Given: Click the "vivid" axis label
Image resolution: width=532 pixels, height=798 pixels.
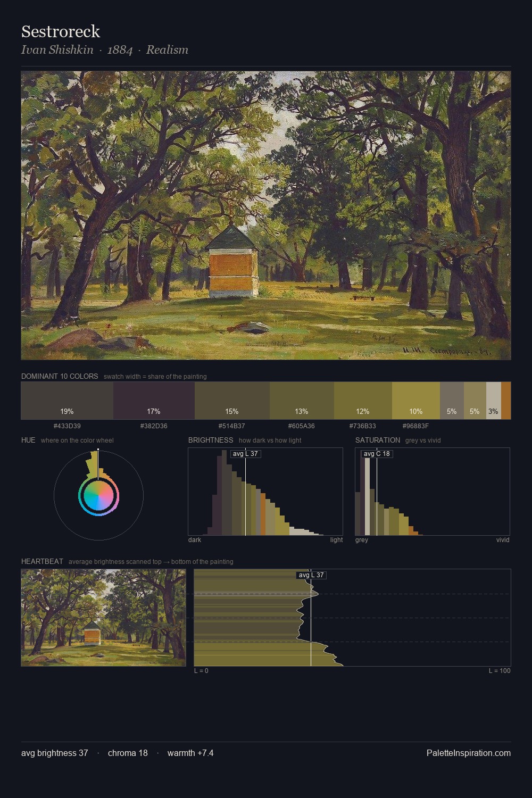Looking at the screenshot, I should point(503,540).
